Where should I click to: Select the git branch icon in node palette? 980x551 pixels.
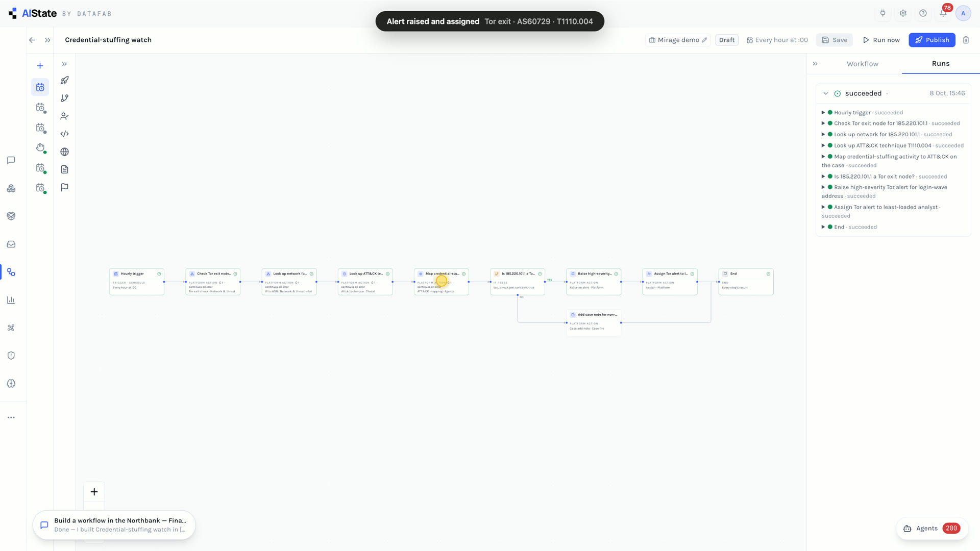click(x=64, y=98)
